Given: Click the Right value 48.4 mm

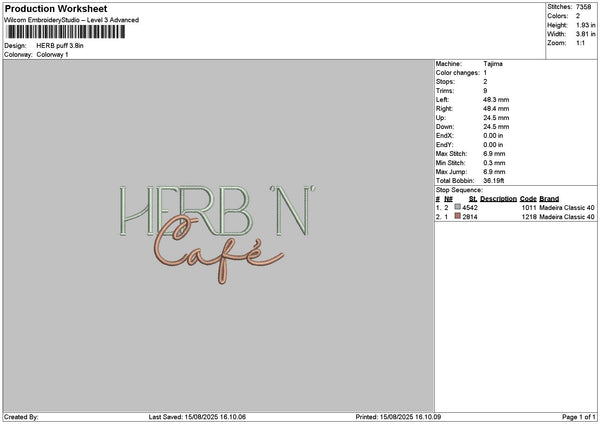Looking at the screenshot, I should click(x=496, y=109).
